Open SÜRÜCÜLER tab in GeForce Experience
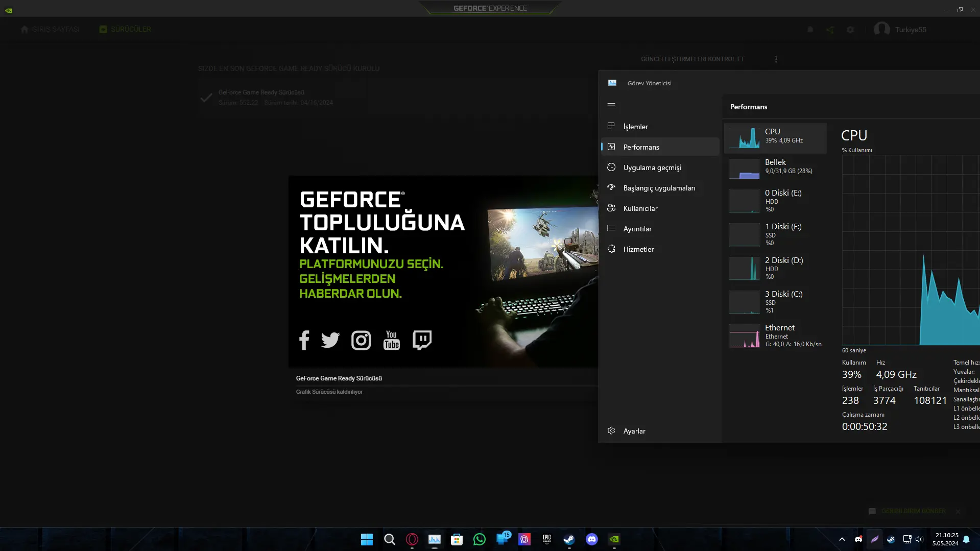This screenshot has height=551, width=980. pyautogui.click(x=126, y=29)
